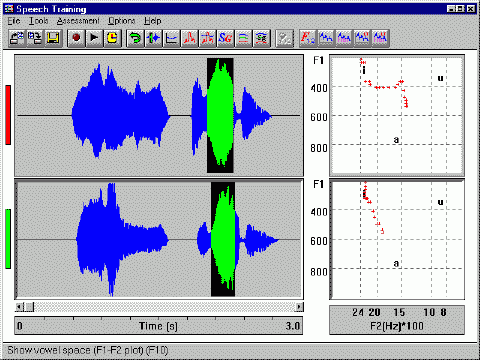Open the Help menu
480x360 pixels.
click(153, 21)
